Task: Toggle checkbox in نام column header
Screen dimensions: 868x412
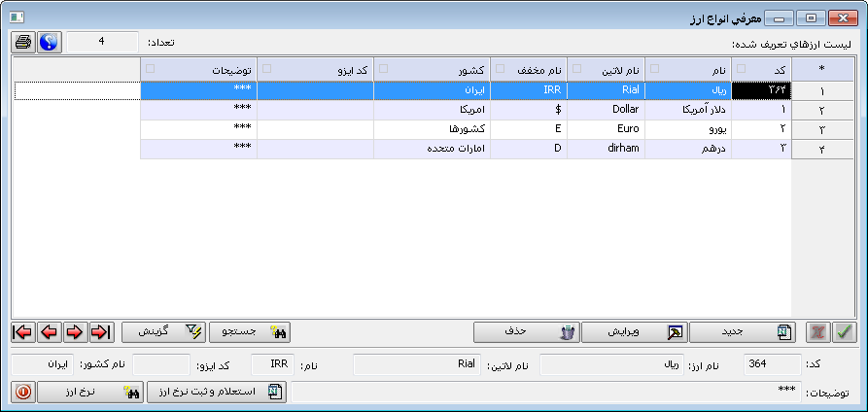Action: 654,69
